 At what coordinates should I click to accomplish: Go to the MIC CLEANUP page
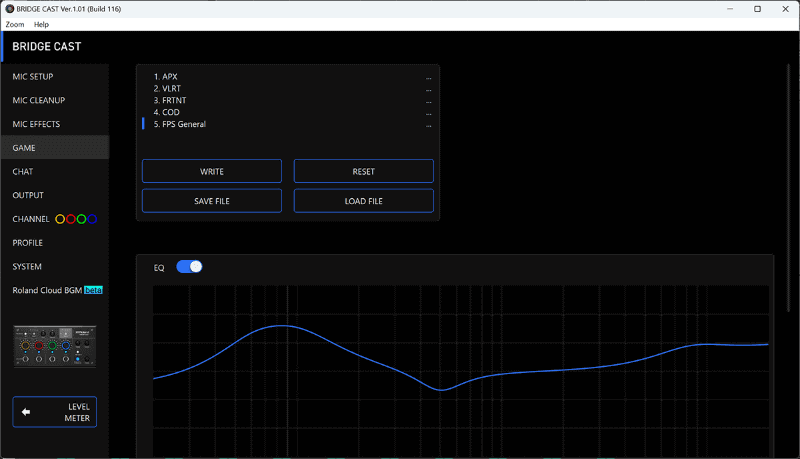55,100
